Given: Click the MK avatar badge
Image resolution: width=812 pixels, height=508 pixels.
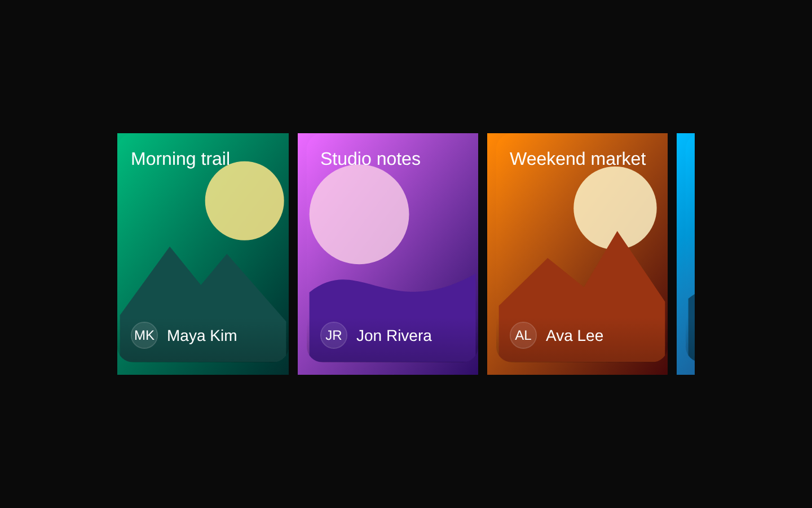Looking at the screenshot, I should 144,335.
